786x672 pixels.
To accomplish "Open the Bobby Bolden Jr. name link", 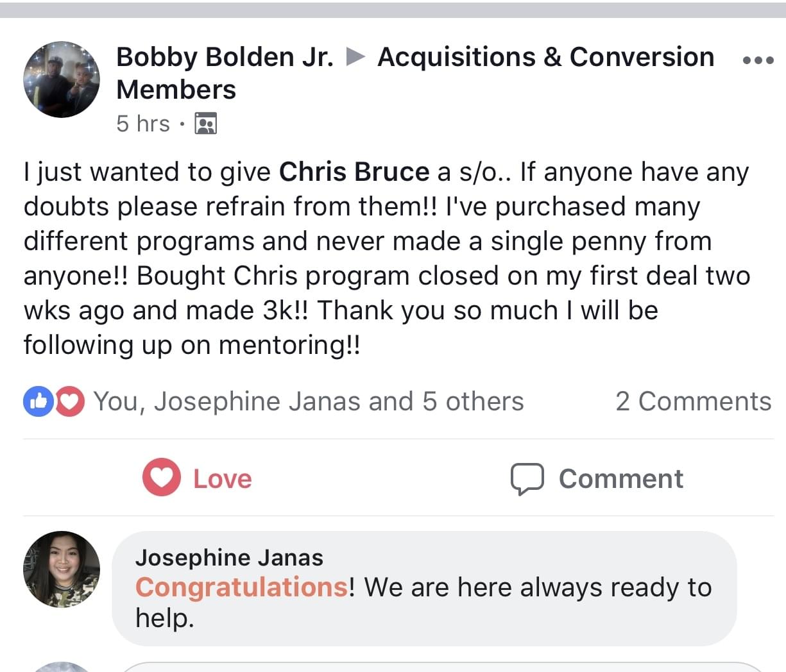I will click(x=225, y=57).
